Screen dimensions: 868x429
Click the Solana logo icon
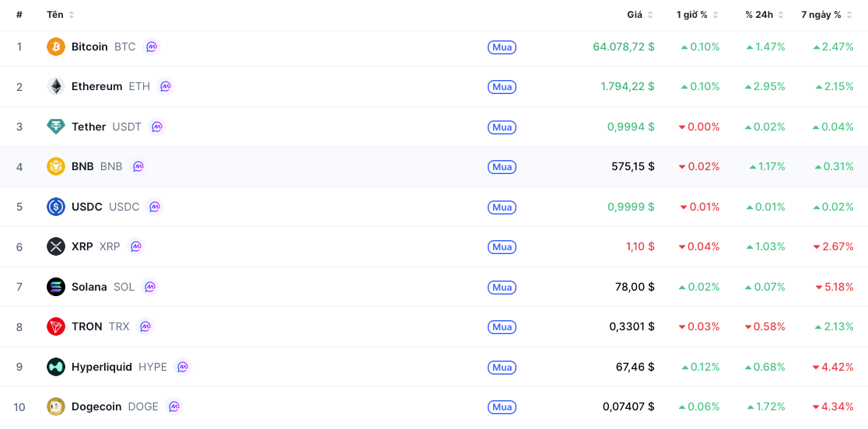pyautogui.click(x=56, y=287)
